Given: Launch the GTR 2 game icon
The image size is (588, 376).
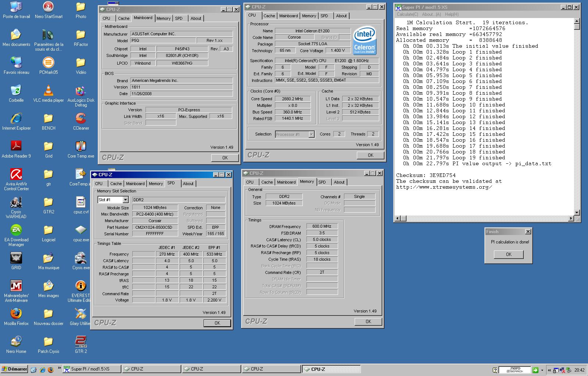Looking at the screenshot, I should pyautogui.click(x=81, y=345).
